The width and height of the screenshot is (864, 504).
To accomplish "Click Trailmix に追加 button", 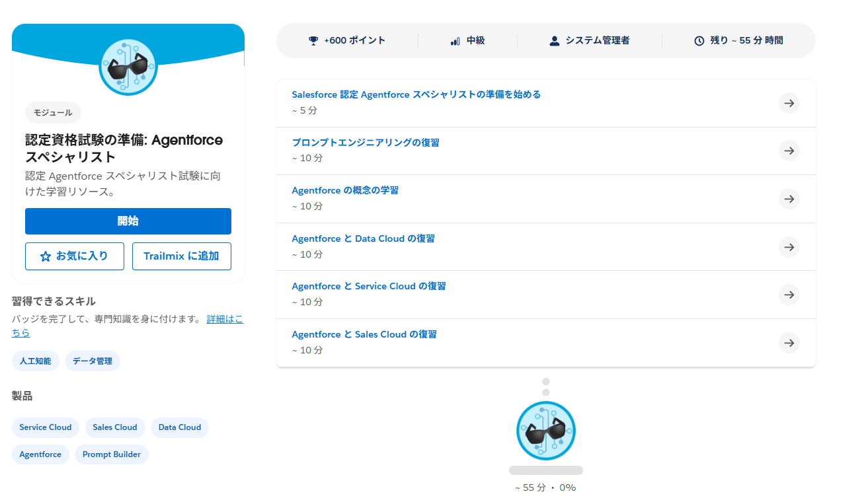I will pos(181,256).
